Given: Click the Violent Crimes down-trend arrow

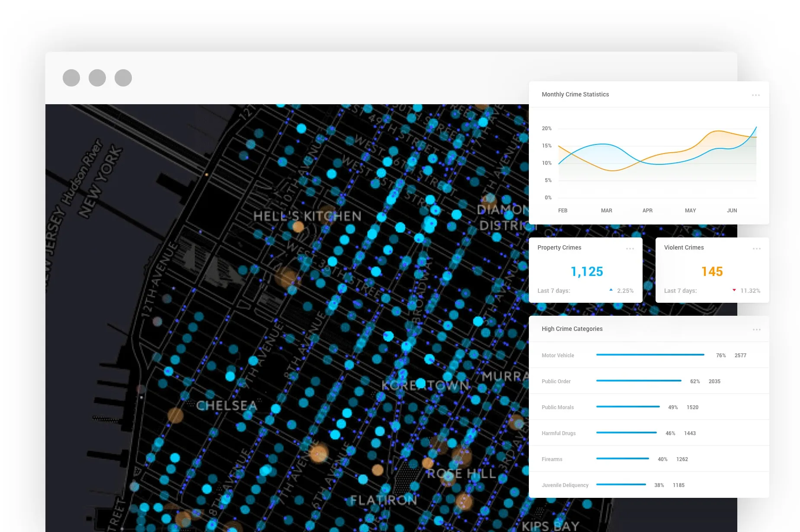Looking at the screenshot, I should coord(734,290).
